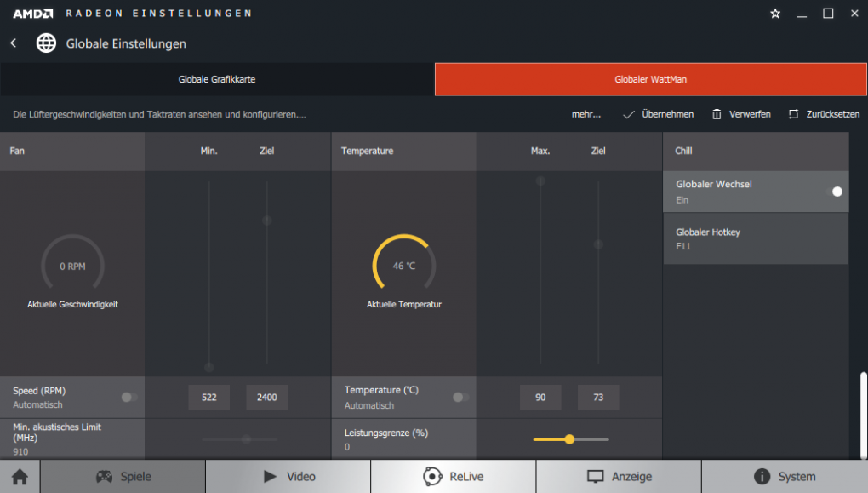The height and width of the screenshot is (493, 868).
Task: Reset settings with Zurücksetzen
Action: pyautogui.click(x=825, y=114)
